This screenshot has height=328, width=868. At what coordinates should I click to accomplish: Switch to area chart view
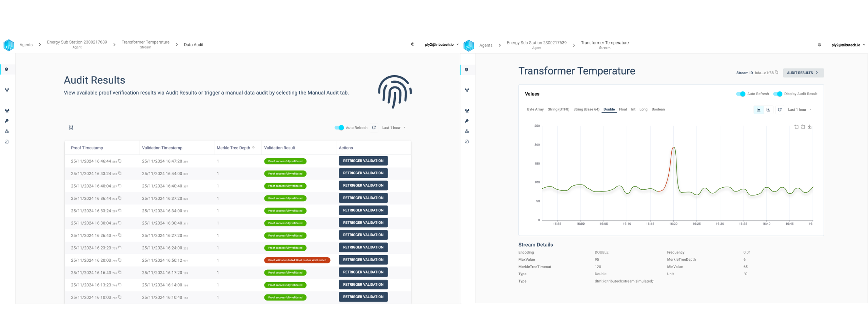(758, 110)
